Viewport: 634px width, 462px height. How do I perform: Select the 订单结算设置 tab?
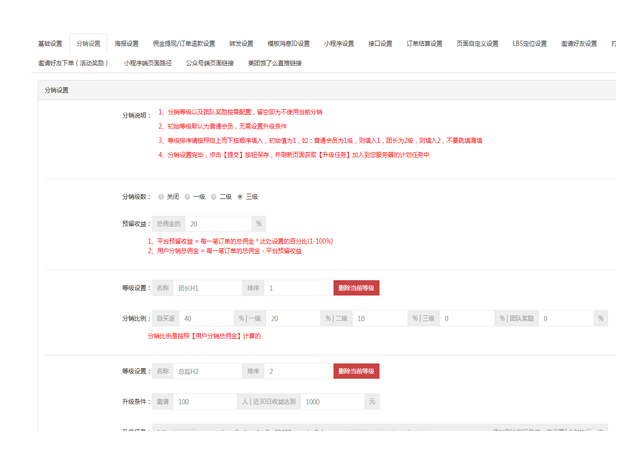(424, 44)
